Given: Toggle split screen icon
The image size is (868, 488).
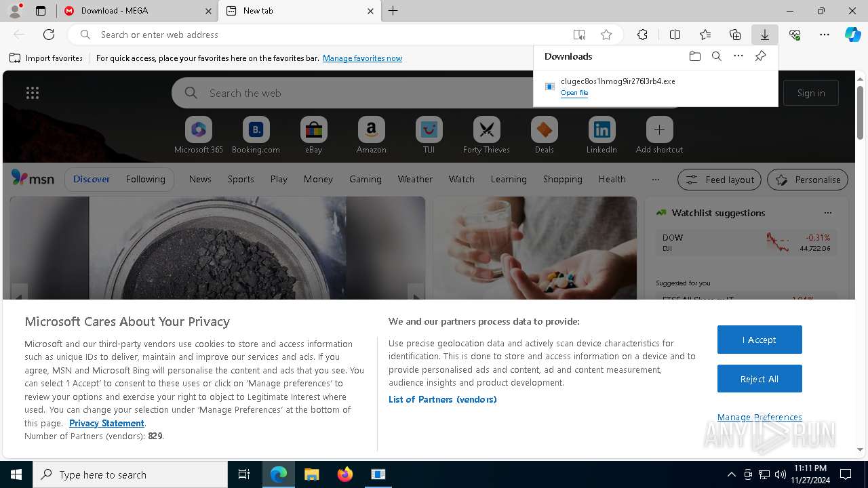Looking at the screenshot, I should click(675, 35).
